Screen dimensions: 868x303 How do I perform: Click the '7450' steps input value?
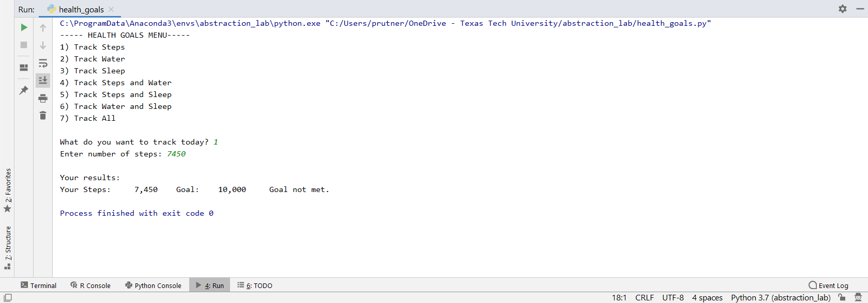pyautogui.click(x=176, y=154)
